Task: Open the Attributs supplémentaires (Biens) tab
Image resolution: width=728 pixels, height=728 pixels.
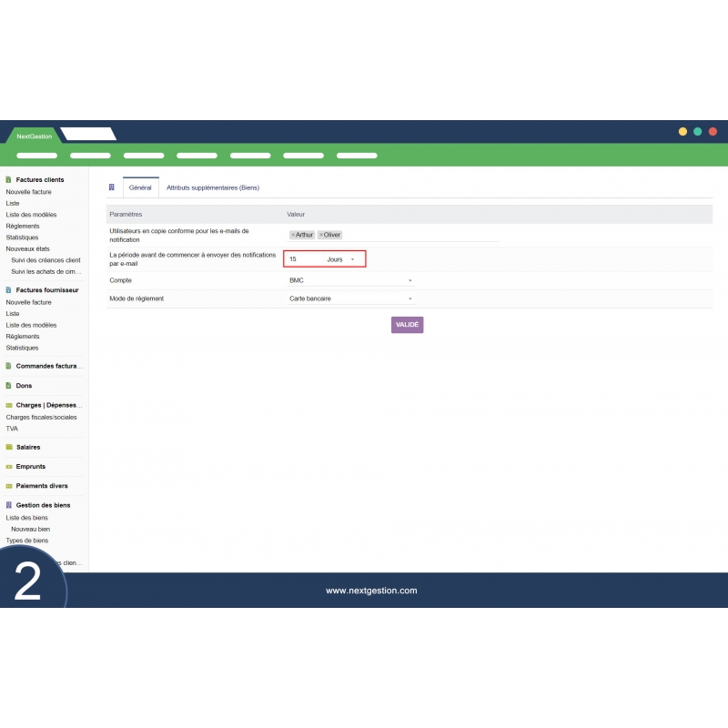Action: point(214,187)
